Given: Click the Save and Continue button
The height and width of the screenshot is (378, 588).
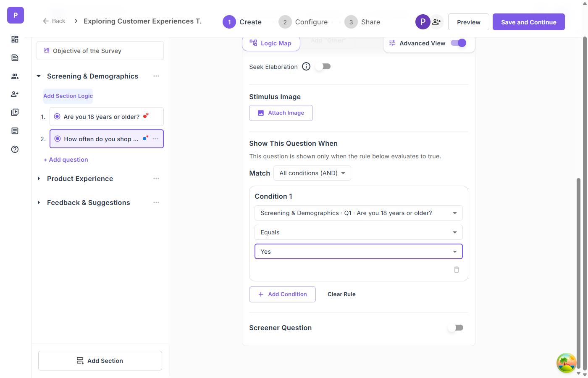Looking at the screenshot, I should click(528, 22).
